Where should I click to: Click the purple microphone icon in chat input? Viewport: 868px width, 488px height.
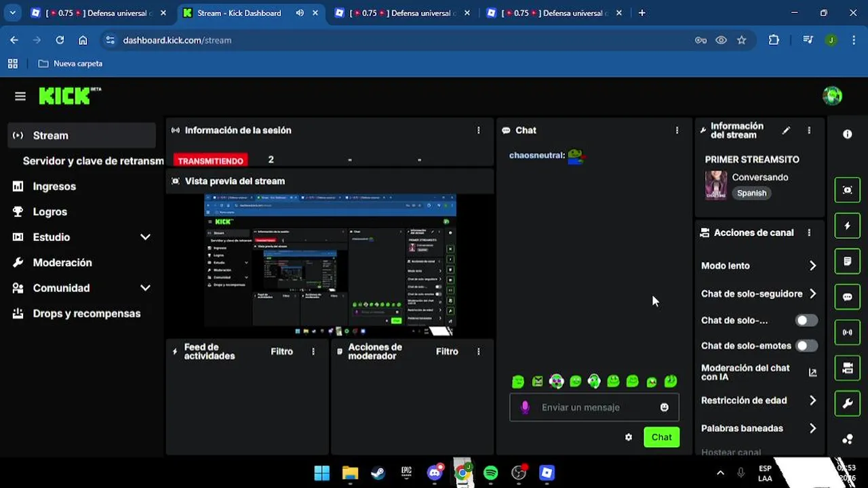point(524,407)
